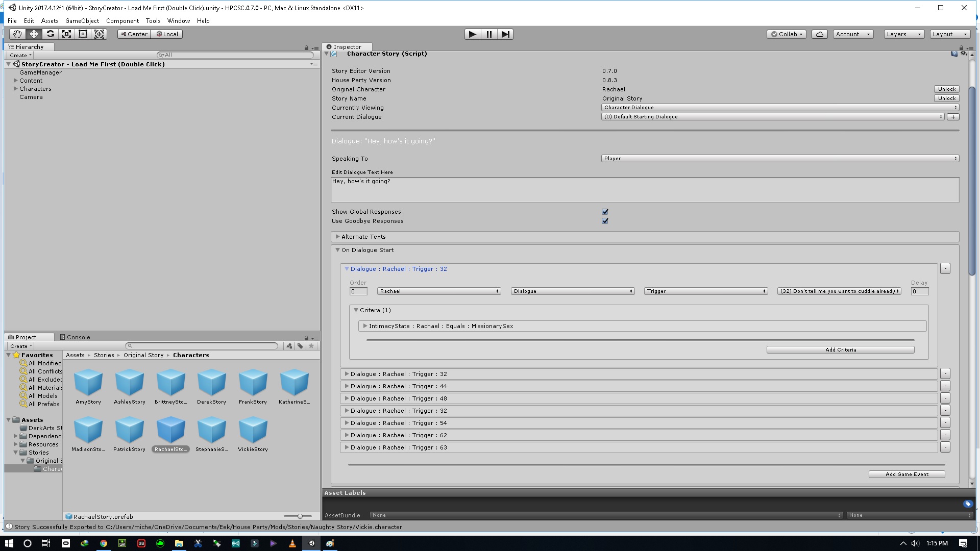The height and width of the screenshot is (551, 980).
Task: Select the AmyStory prefab
Action: (88, 386)
